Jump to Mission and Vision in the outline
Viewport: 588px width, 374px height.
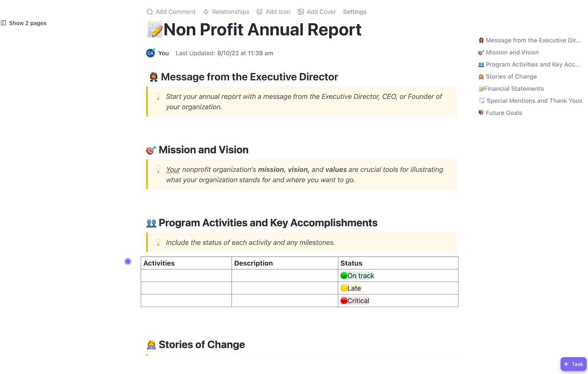pyautogui.click(x=512, y=52)
